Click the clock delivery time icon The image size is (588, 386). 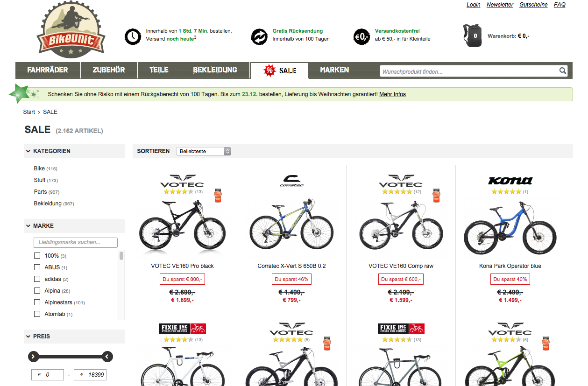pyautogui.click(x=133, y=36)
